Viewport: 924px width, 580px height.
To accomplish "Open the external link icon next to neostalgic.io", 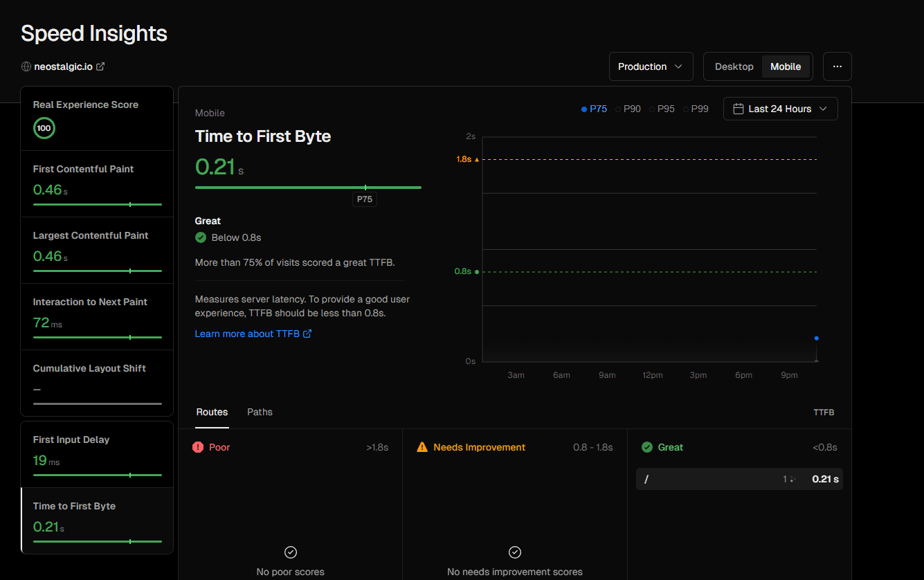I will click(100, 66).
